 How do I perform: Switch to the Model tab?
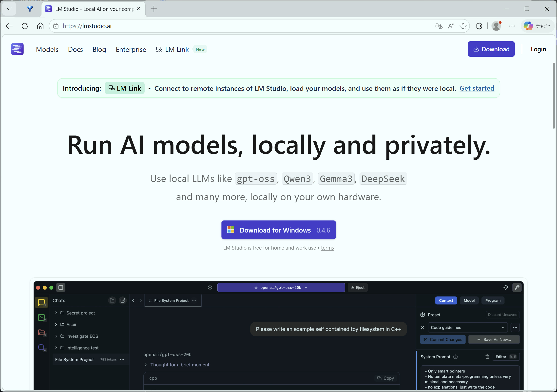pos(469,300)
